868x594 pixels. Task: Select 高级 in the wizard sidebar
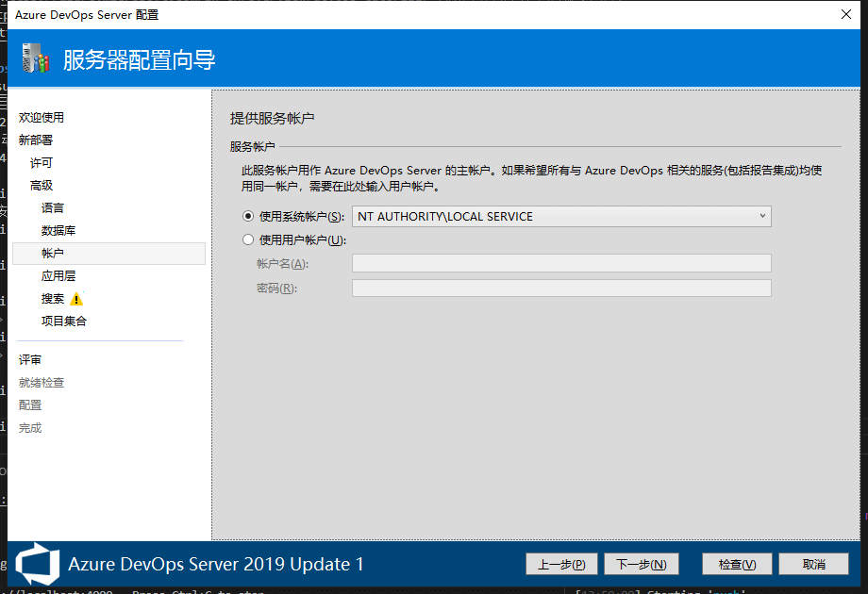coord(42,186)
